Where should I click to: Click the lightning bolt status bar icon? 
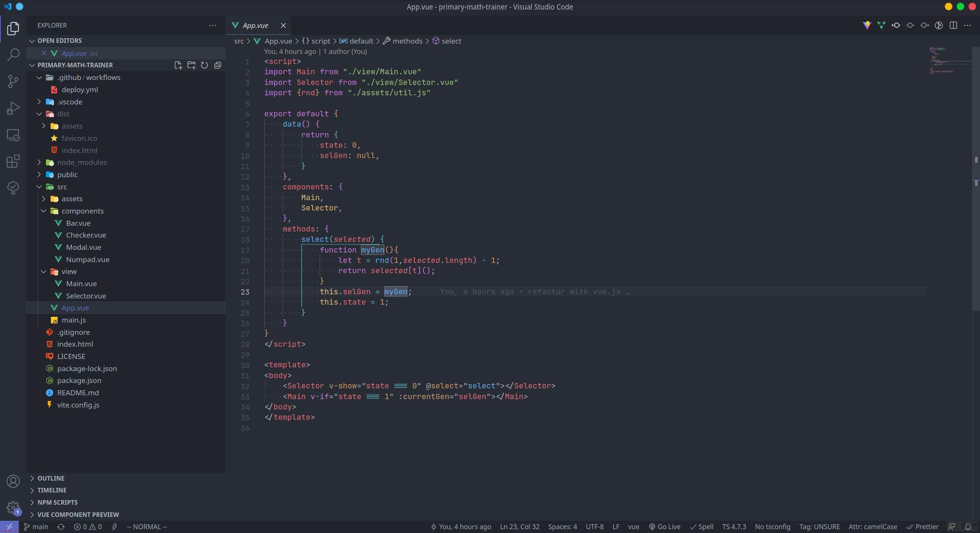coord(114,527)
